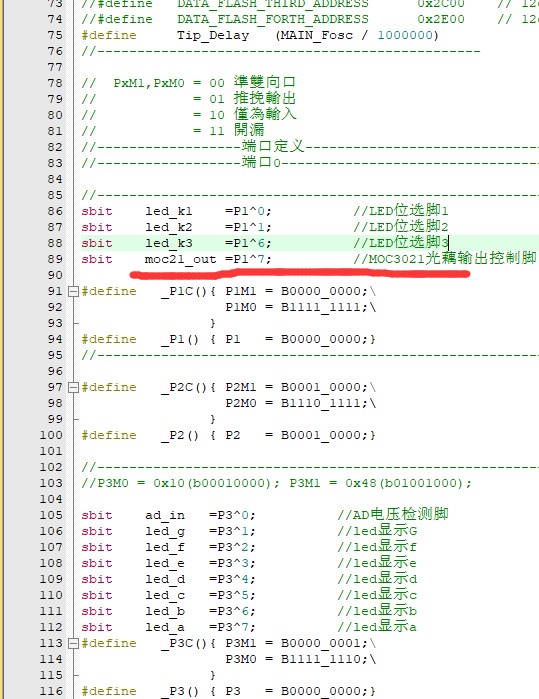Click the 0x48(b01001000) text in line 103
This screenshot has width=539, height=699.
[x=404, y=483]
